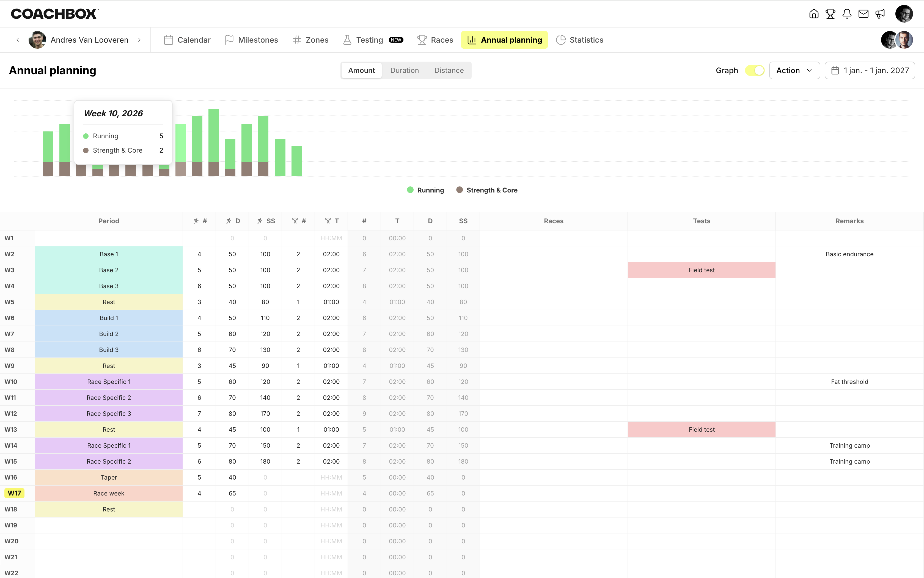Toggle the Graph switch off
Screen dimensions: 924x578
[x=755, y=71]
